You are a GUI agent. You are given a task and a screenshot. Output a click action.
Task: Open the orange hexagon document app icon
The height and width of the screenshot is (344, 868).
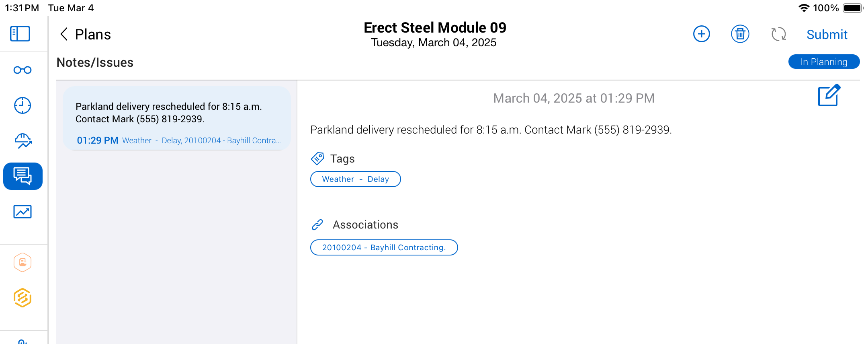click(23, 262)
